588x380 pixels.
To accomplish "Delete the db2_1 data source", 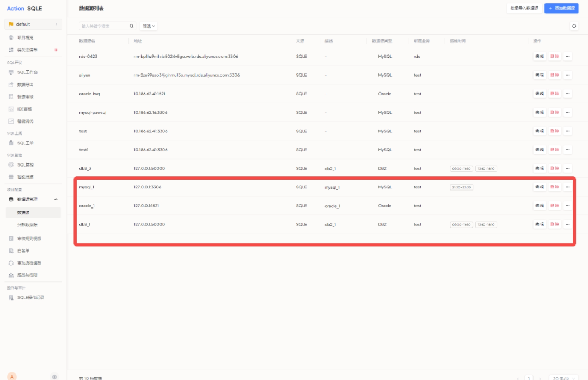I will coord(555,224).
